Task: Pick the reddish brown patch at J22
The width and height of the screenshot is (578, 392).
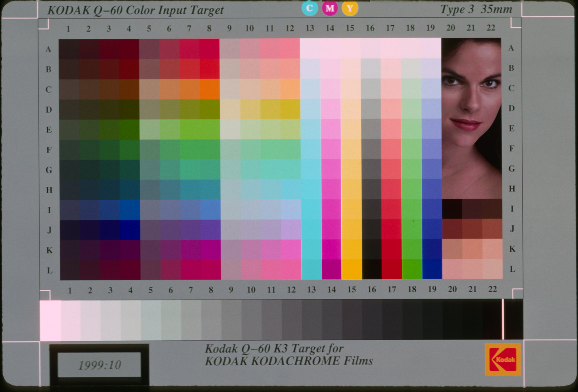Action: click(x=492, y=229)
